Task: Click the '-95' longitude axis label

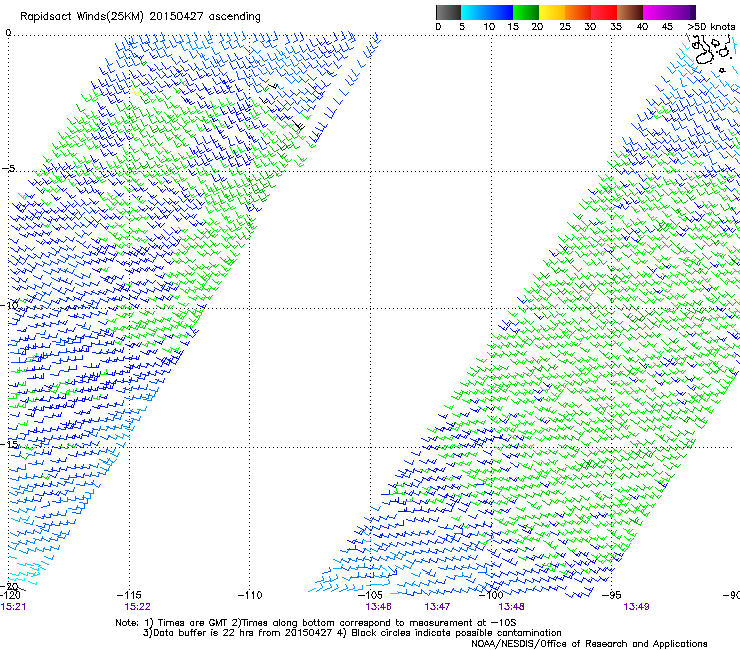Action: click(x=612, y=595)
